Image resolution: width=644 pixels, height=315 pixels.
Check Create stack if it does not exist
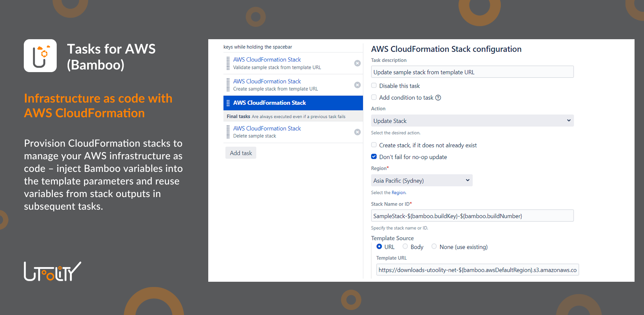[x=374, y=145]
